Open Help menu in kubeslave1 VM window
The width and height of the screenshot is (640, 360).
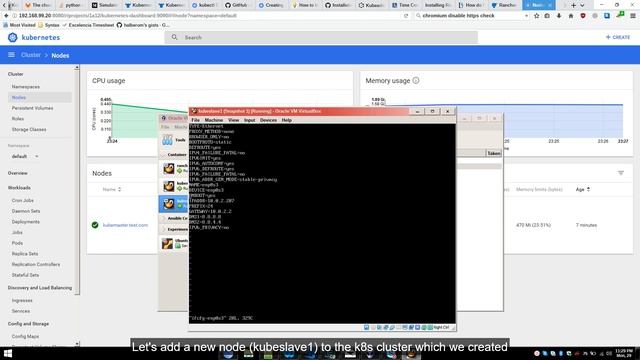click(287, 120)
